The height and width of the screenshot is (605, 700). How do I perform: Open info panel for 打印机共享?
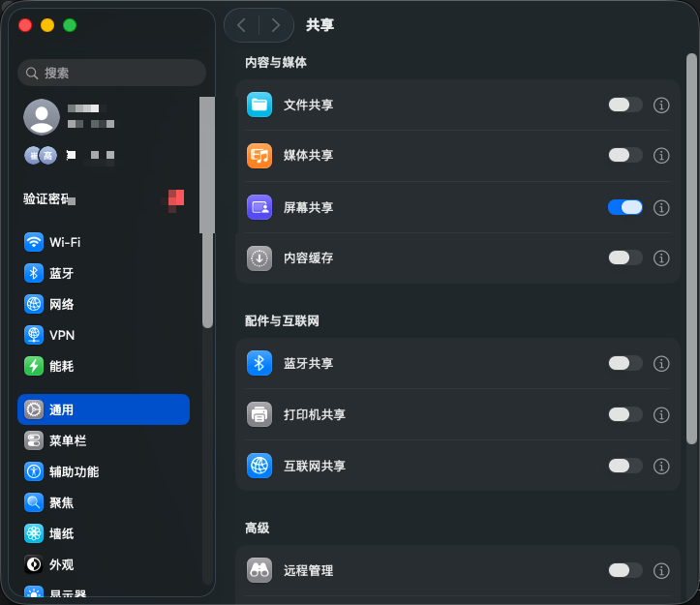point(662,414)
